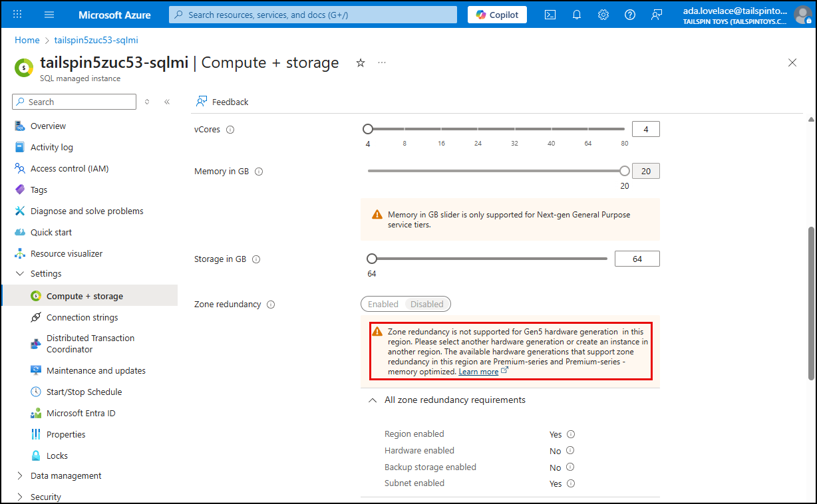Click info icon beside Zone redundancy label
817x504 pixels.
click(x=271, y=305)
